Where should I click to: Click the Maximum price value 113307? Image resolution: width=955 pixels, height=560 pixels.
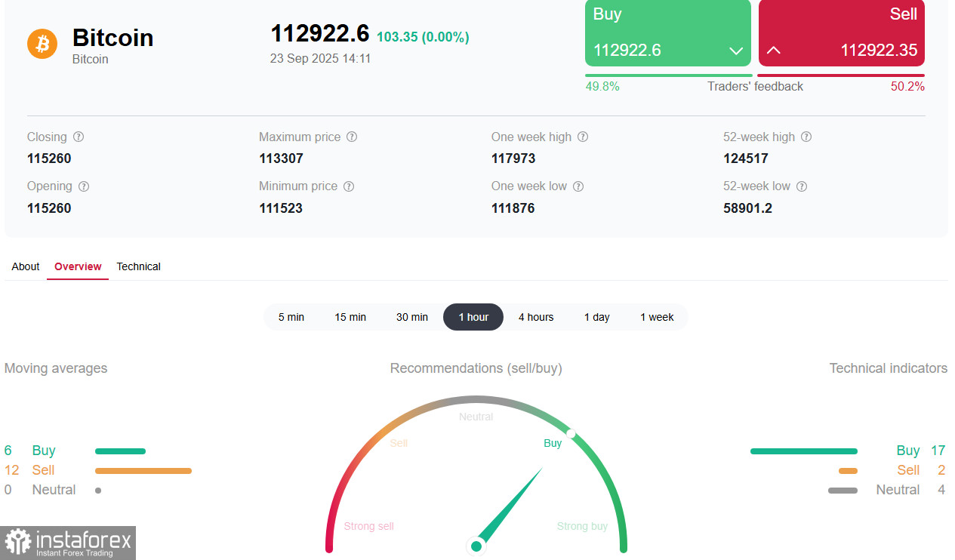[x=281, y=158]
